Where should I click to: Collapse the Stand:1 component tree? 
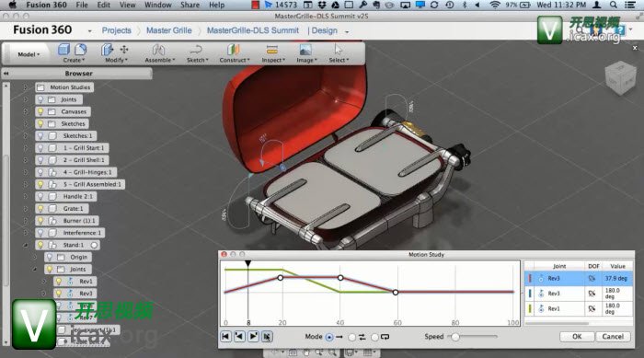(26, 245)
